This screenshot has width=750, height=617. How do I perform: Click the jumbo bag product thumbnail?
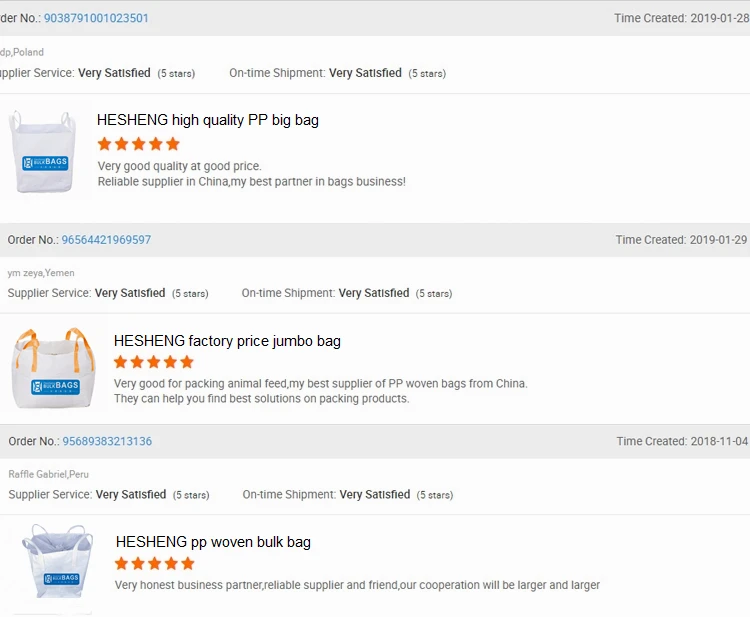(x=54, y=368)
